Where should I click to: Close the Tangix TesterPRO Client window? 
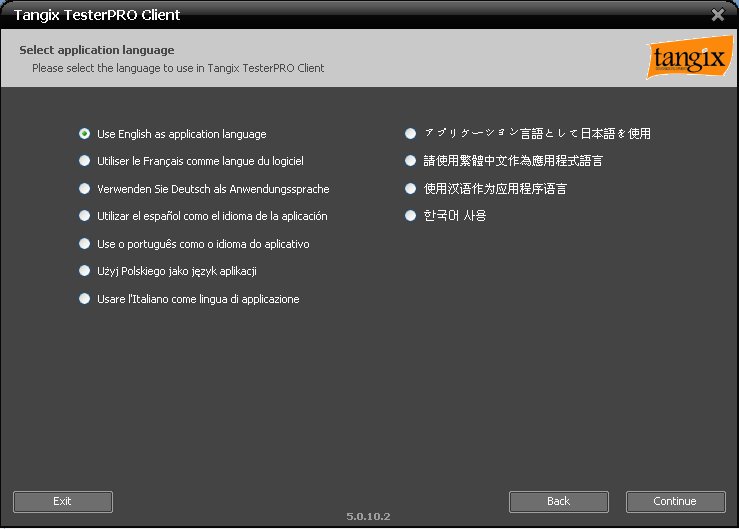click(x=717, y=15)
